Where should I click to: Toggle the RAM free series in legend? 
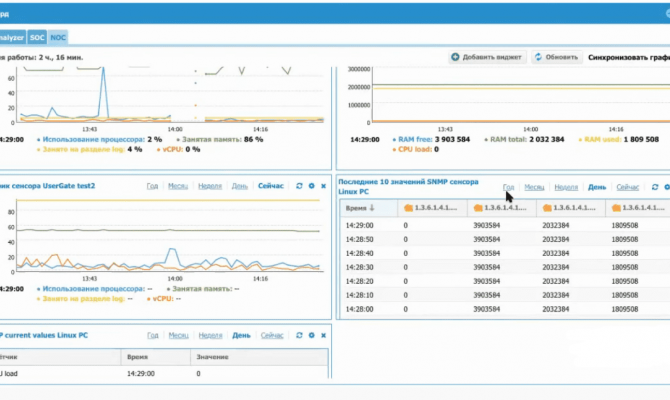coord(426,140)
